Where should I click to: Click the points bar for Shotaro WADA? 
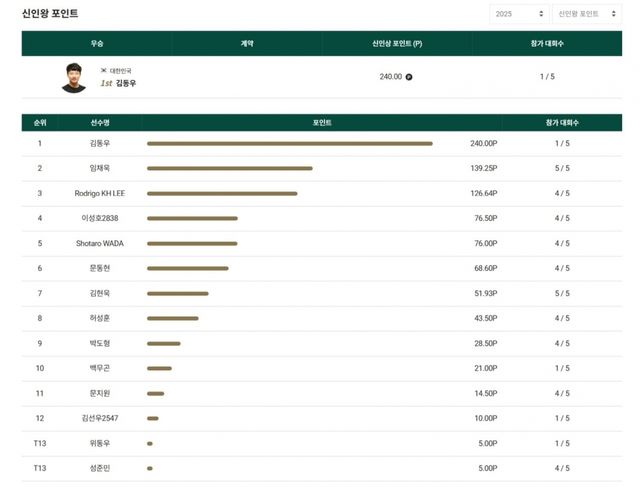(x=192, y=243)
